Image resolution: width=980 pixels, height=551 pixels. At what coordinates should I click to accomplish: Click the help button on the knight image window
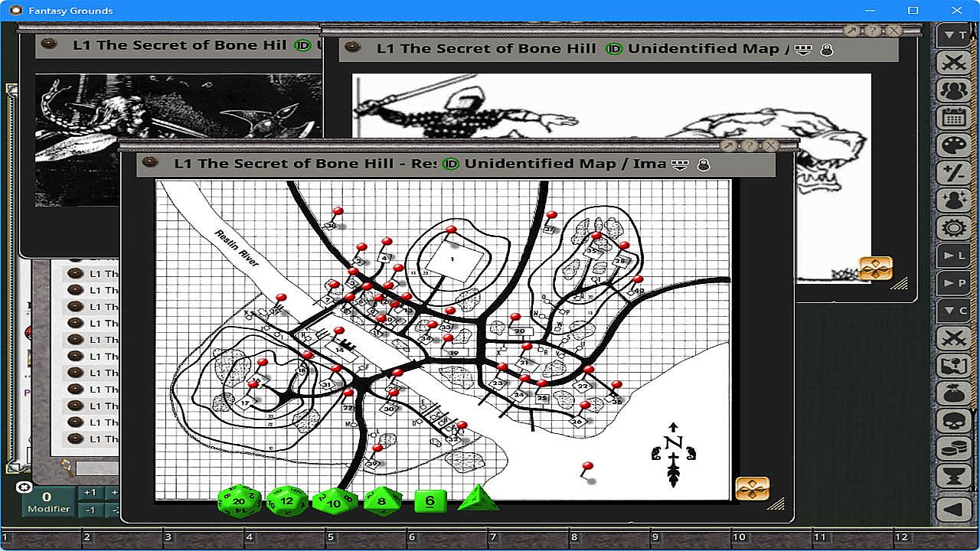tap(873, 31)
